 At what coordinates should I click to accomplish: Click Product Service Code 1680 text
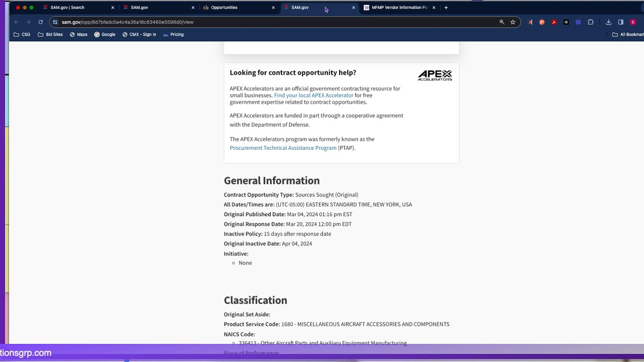coord(365,324)
